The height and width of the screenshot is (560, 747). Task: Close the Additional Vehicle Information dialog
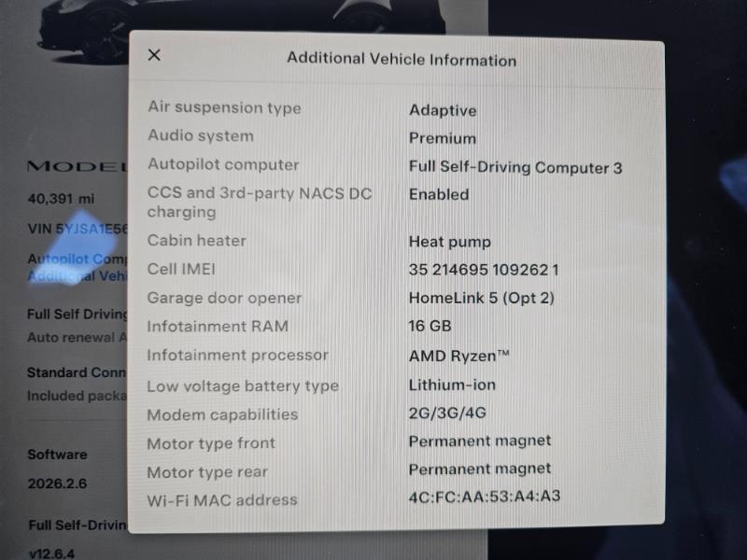tap(154, 55)
